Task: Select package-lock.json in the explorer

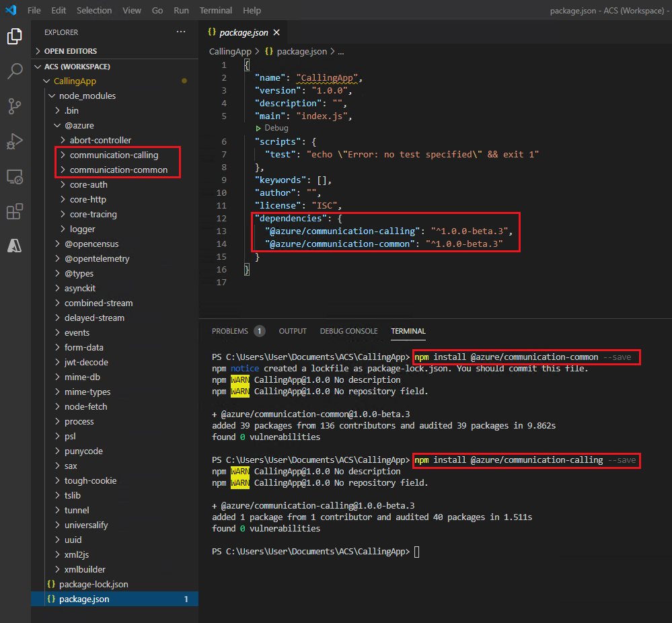Action: click(93, 584)
